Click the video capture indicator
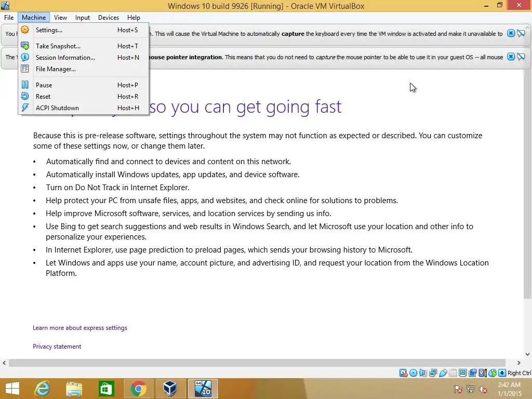532x399 pixels. pyautogui.click(x=472, y=373)
